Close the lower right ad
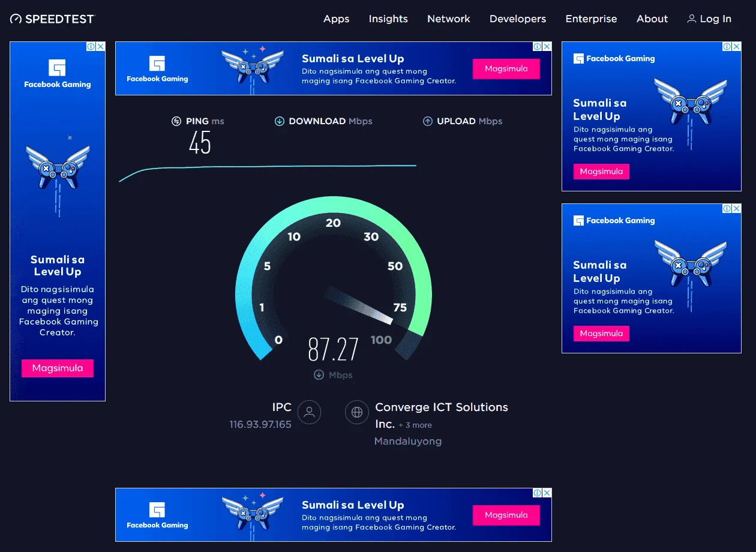The width and height of the screenshot is (756, 552). [737, 209]
